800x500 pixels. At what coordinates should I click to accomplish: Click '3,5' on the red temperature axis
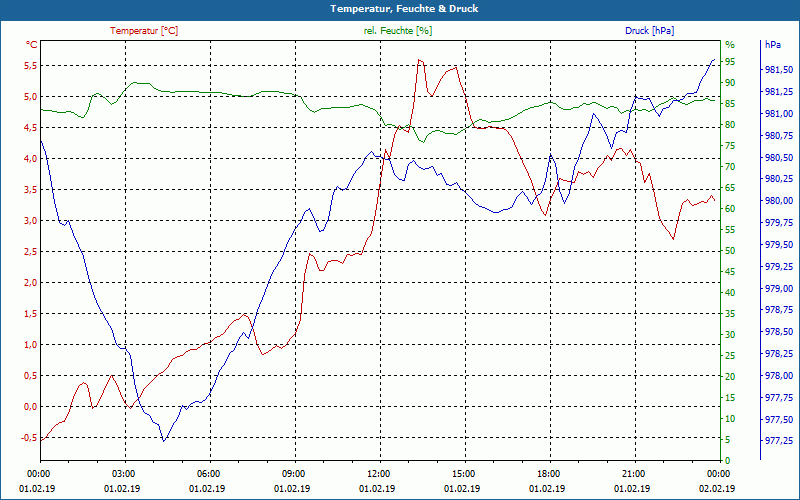pos(30,190)
